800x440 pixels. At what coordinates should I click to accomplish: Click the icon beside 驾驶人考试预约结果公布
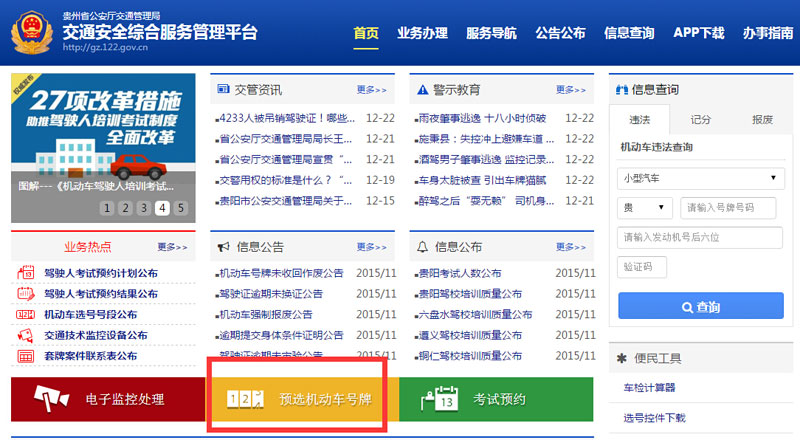26,294
